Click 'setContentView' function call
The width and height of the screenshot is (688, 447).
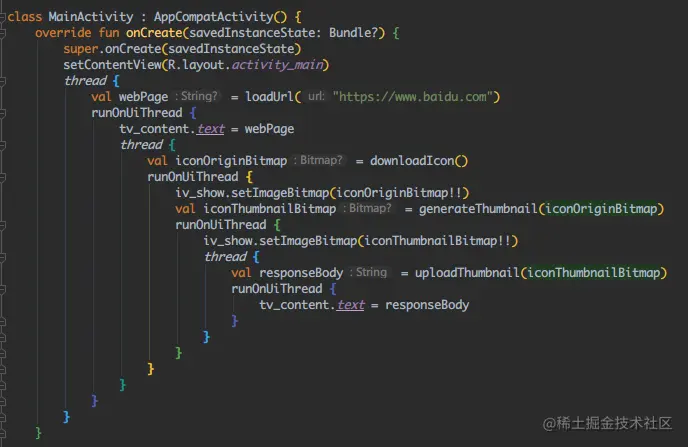[x=112, y=65]
